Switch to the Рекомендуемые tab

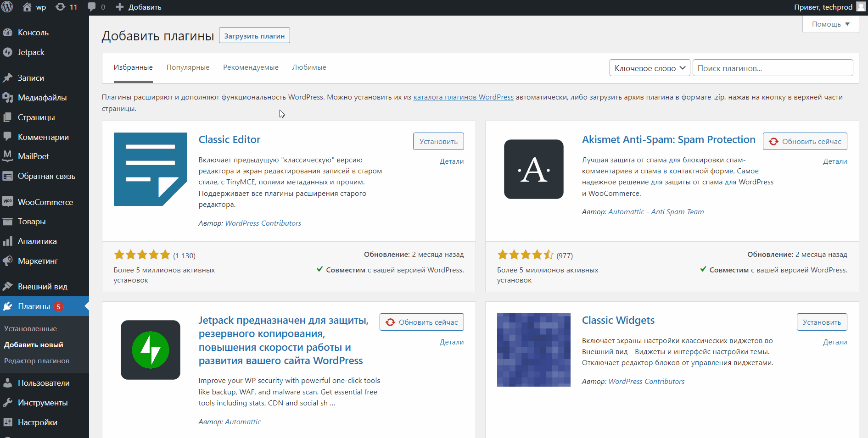(251, 67)
